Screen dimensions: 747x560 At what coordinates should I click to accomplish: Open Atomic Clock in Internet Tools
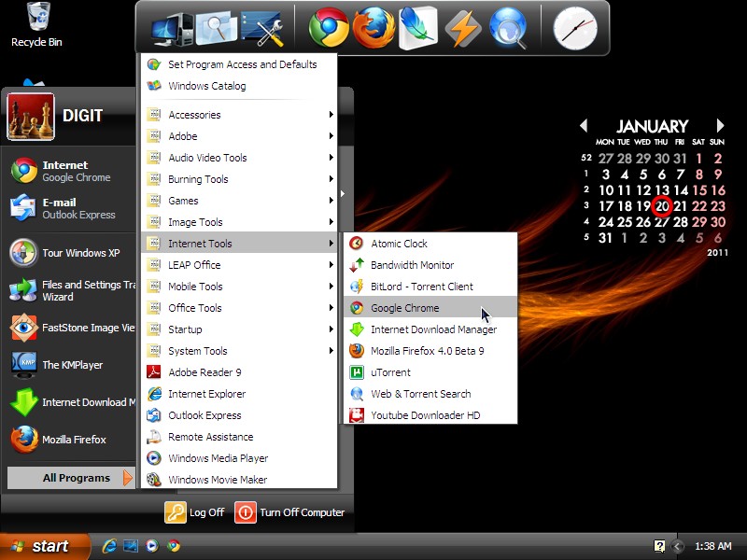point(430,244)
